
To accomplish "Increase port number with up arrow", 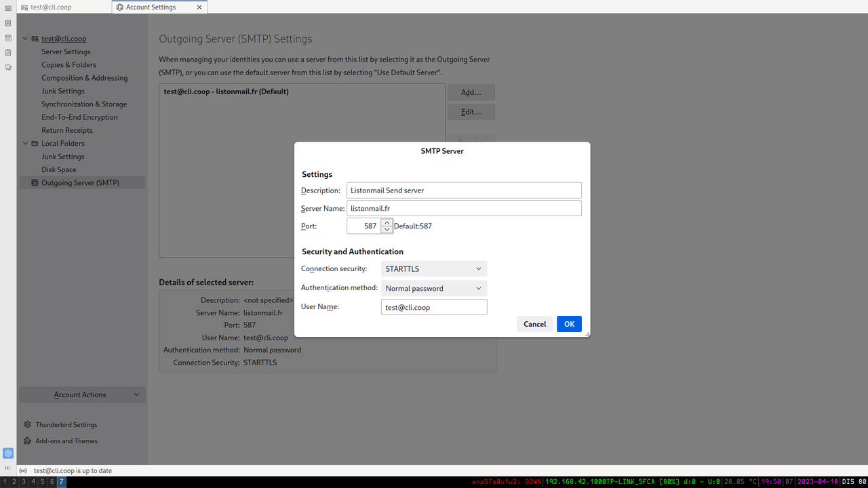I will [x=387, y=222].
